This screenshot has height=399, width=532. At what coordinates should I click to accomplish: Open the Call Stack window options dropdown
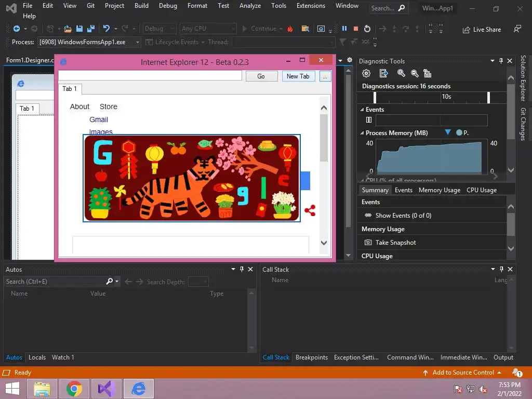pos(493,269)
